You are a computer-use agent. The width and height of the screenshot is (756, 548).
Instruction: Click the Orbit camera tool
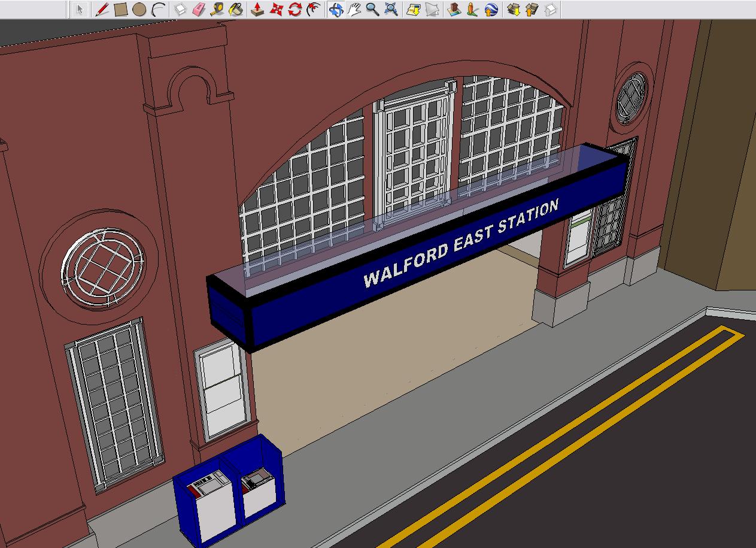(335, 10)
